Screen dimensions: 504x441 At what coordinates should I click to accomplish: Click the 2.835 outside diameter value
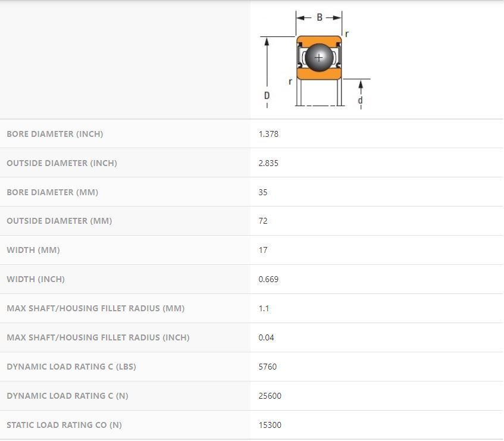[x=268, y=163]
